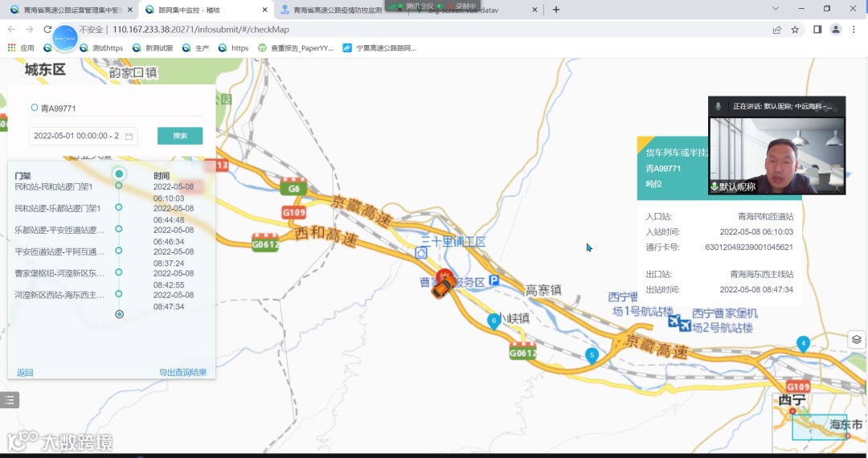Click the orange truck icon on the map
868x458 pixels.
coord(442,287)
